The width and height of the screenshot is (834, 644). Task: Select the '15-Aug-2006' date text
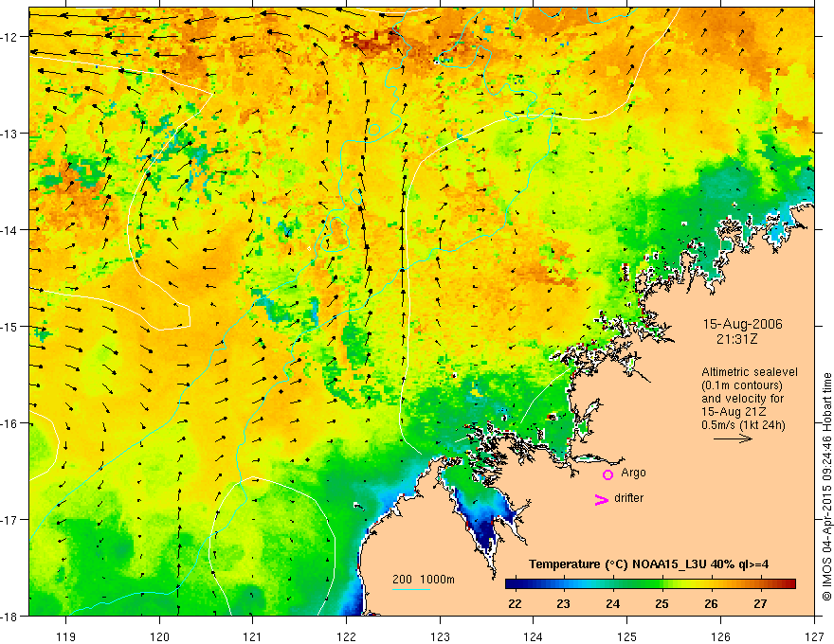tap(742, 324)
